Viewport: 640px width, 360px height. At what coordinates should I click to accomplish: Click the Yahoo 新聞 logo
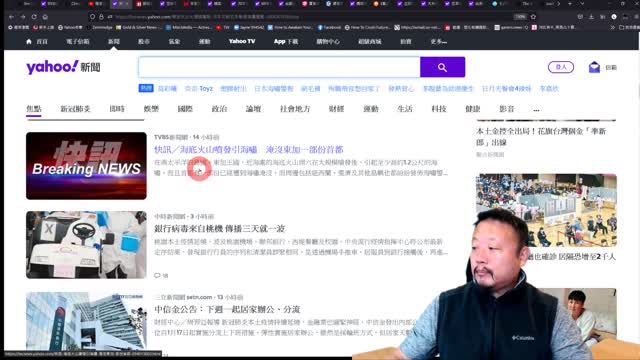pyautogui.click(x=63, y=67)
